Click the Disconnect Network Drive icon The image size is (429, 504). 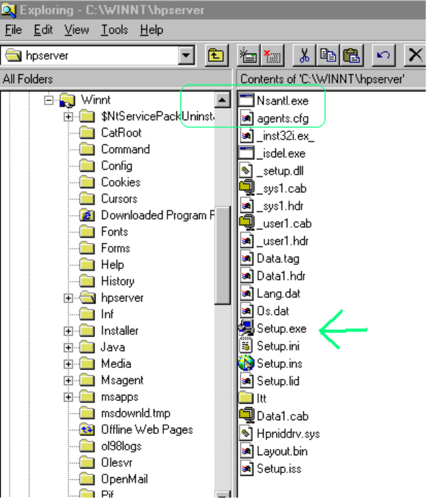(x=273, y=56)
